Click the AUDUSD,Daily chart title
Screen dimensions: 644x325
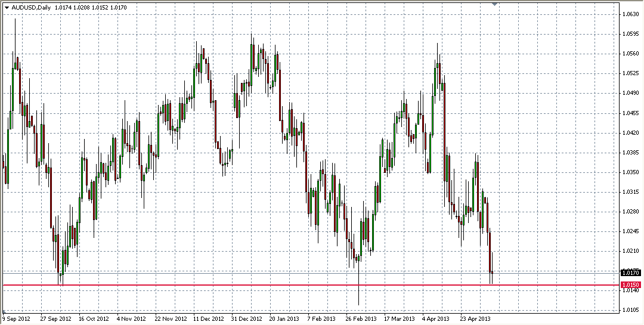tap(31, 7)
